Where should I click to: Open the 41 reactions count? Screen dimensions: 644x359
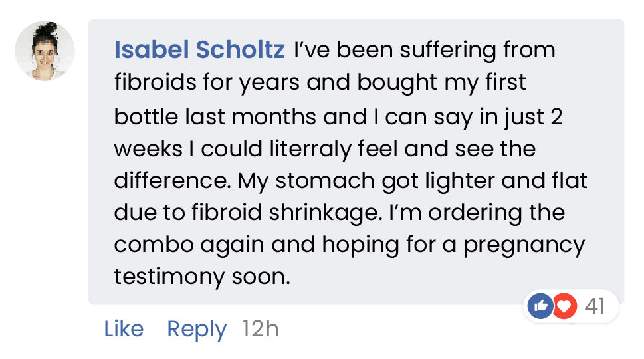click(595, 306)
